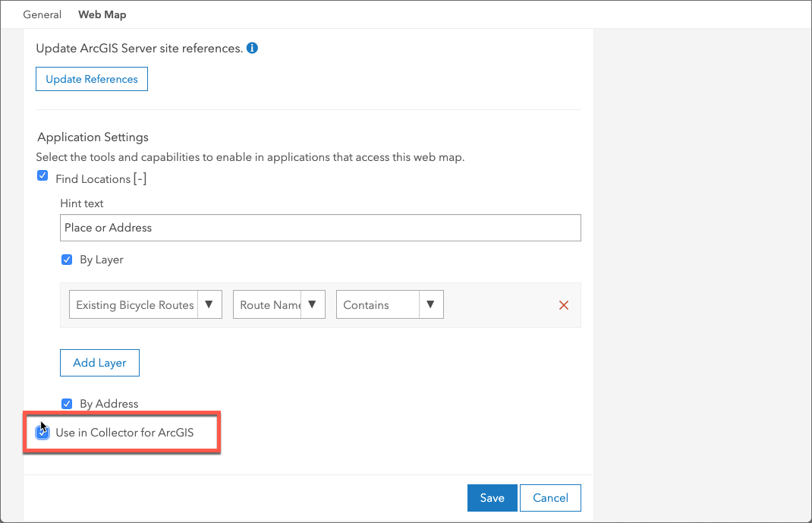Click the Place or Address hint text field
Image resolution: width=812 pixels, height=523 pixels.
click(320, 228)
